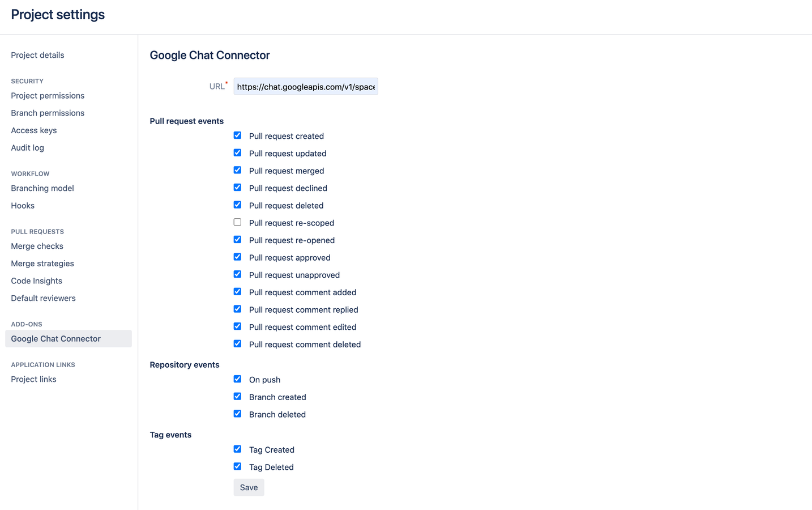812x510 pixels.
Task: Toggle Pull request updated checkbox
Action: tap(237, 153)
